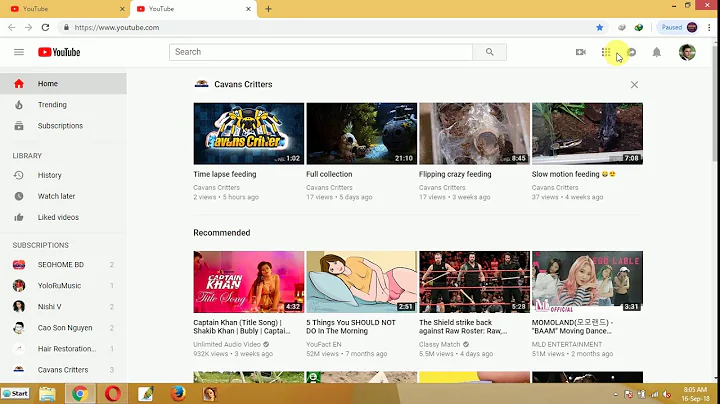Open YouFact EN channel link

pyautogui.click(x=324, y=344)
